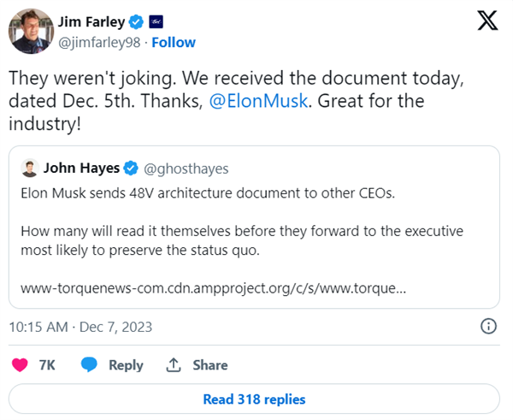Click the X logo icon
The image size is (513, 420).
point(486,23)
